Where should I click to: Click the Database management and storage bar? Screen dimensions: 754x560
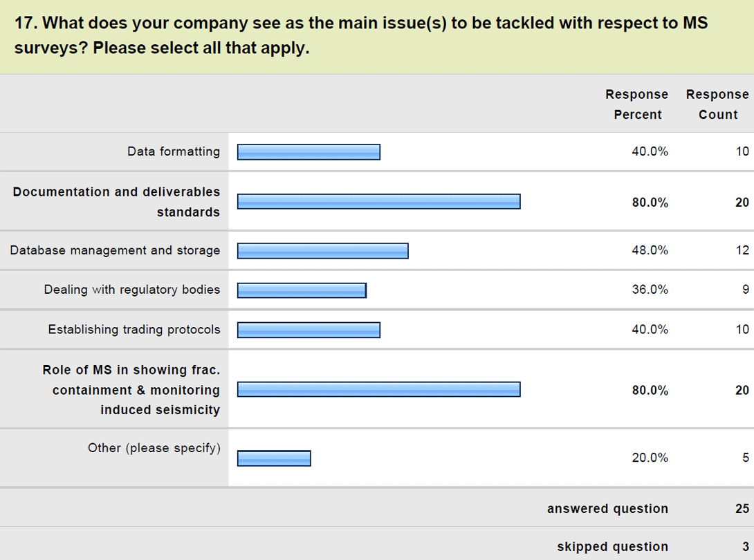322,251
